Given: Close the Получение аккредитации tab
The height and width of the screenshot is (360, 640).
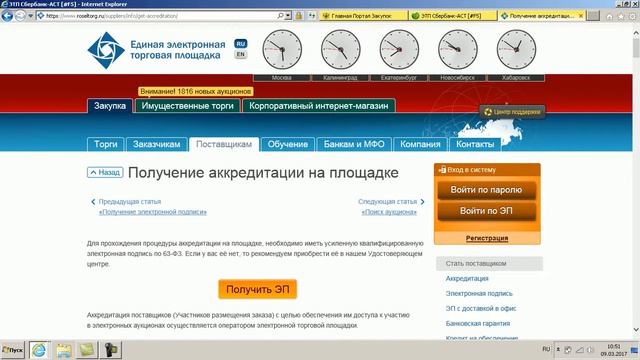Looking at the screenshot, I should pos(580,16).
